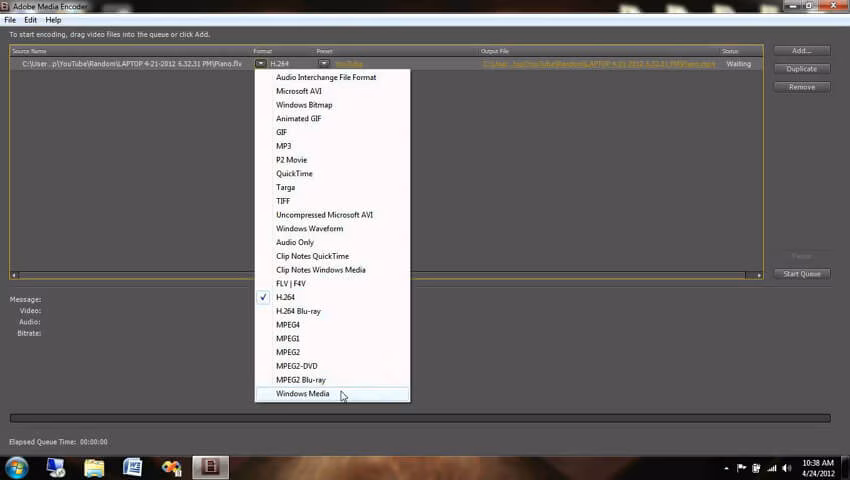Open the computer icon in taskbar
The height and width of the screenshot is (480, 850).
[55, 468]
